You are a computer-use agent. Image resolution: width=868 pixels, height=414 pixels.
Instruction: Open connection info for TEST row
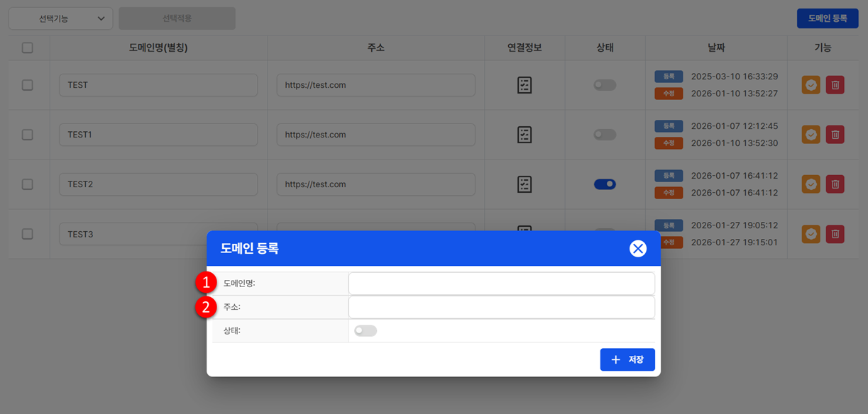pyautogui.click(x=524, y=85)
